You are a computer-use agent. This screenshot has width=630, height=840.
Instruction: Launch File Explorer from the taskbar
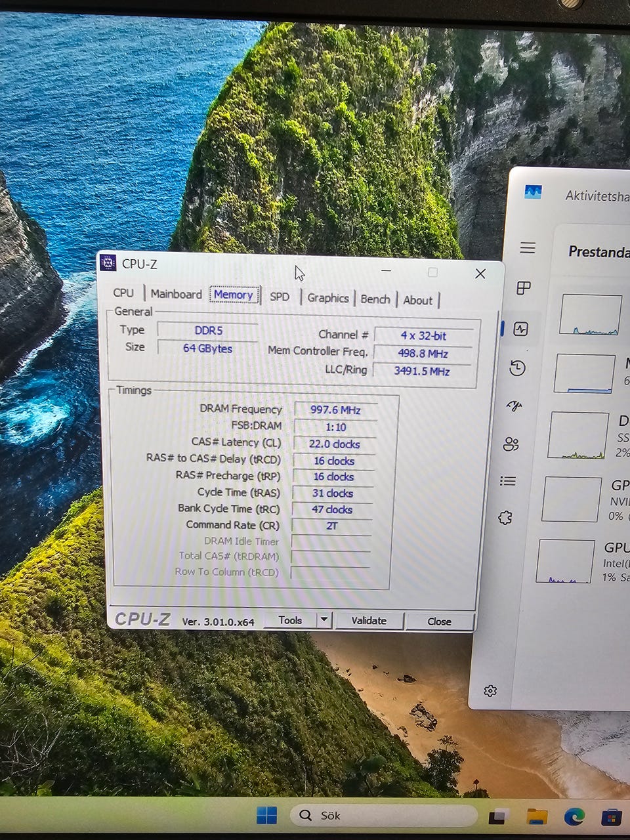click(537, 817)
